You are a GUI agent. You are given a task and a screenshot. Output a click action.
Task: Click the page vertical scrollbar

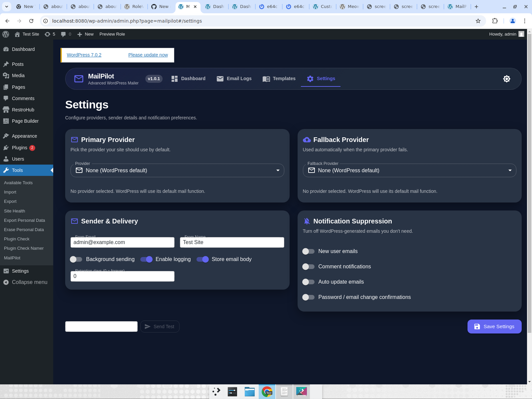coord(529,183)
